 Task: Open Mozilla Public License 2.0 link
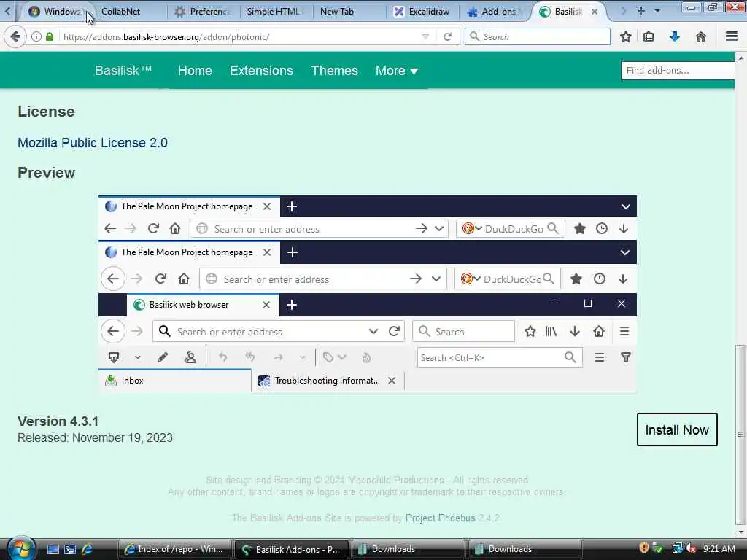click(93, 143)
